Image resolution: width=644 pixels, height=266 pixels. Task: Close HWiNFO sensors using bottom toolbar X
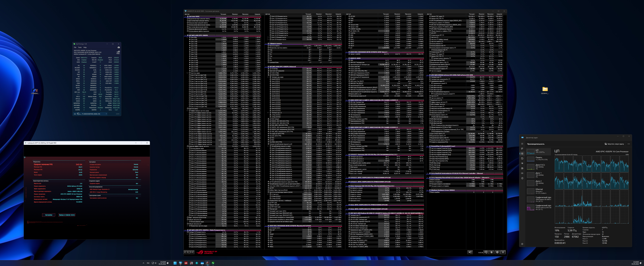coord(503,252)
